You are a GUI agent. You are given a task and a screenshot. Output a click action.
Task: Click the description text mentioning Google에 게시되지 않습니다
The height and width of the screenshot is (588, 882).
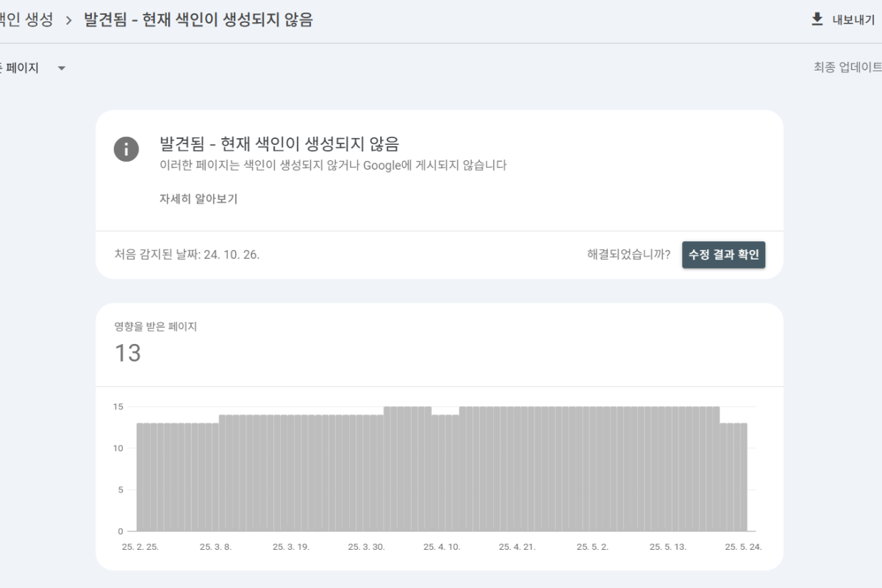[333, 165]
